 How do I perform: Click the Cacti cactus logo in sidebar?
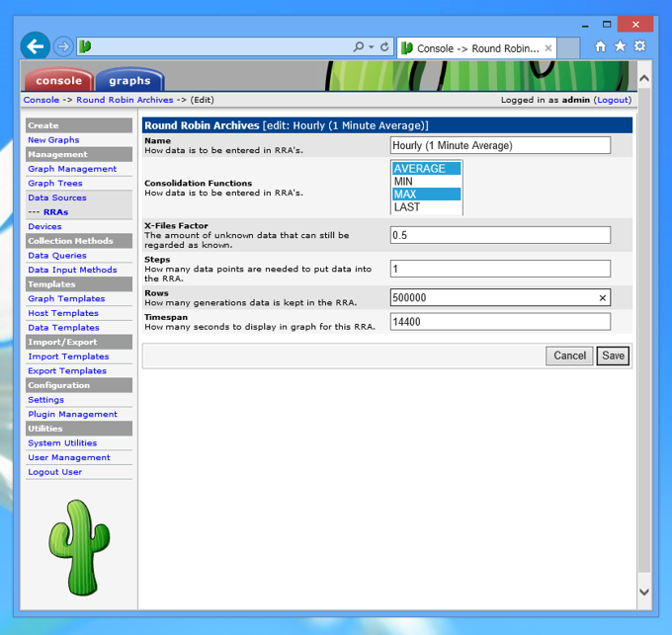tap(79, 547)
